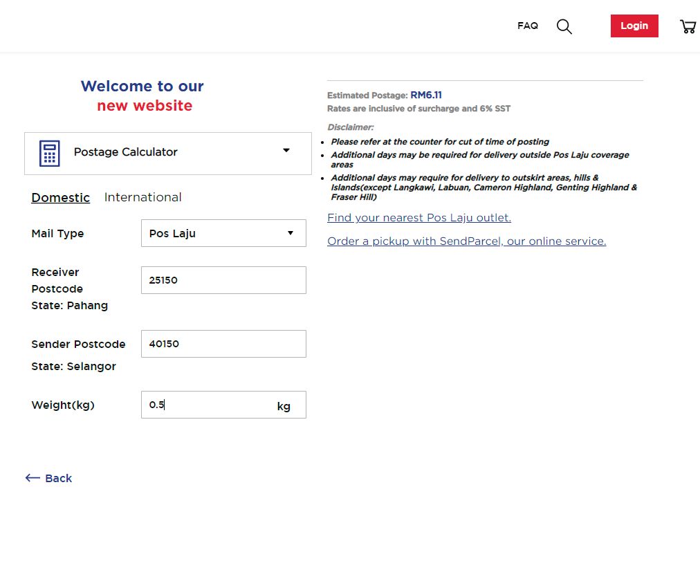Click the Back arrow icon
This screenshot has width=700, height=588.
(x=33, y=478)
